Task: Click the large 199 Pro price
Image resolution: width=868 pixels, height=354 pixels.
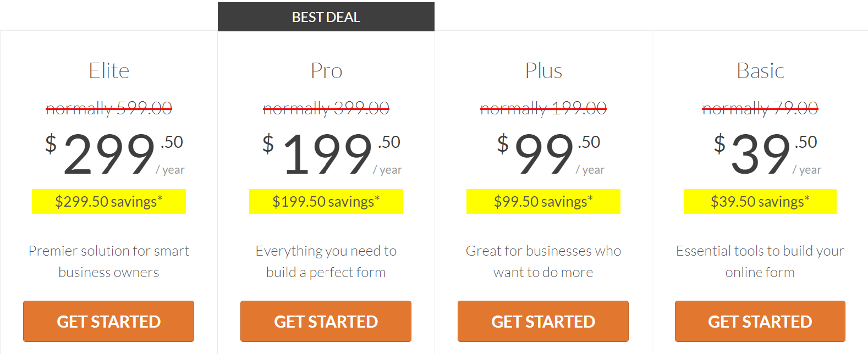Action: coord(328,155)
